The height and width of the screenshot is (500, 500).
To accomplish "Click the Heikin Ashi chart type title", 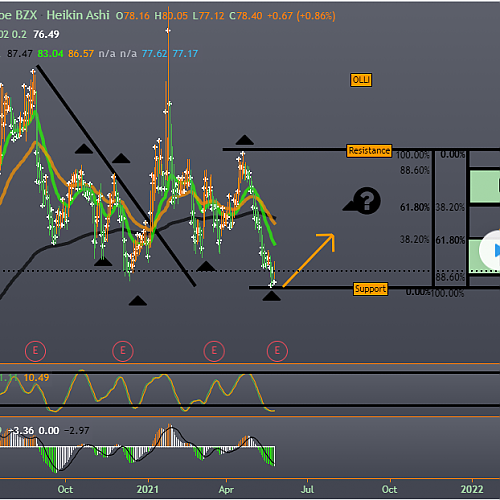I will coord(78,15).
